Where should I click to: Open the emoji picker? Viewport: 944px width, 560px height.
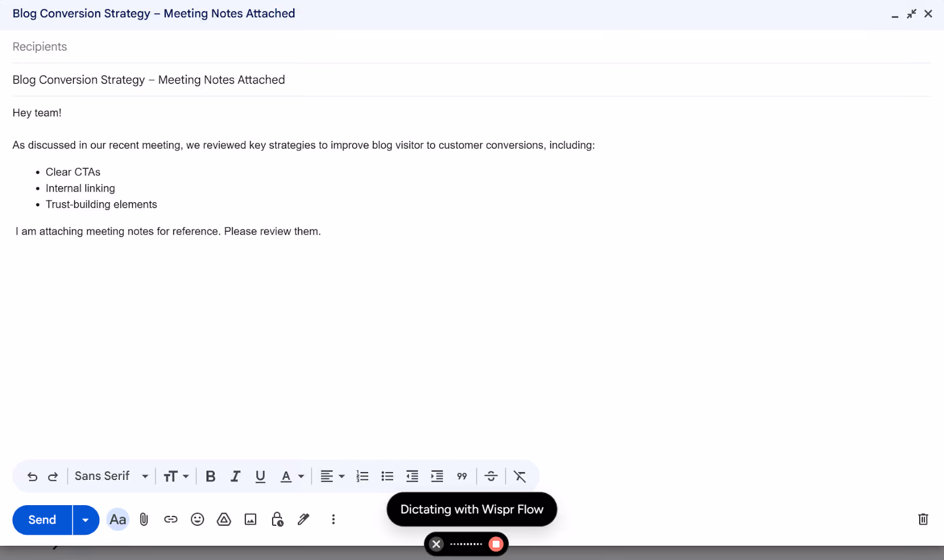(x=197, y=519)
